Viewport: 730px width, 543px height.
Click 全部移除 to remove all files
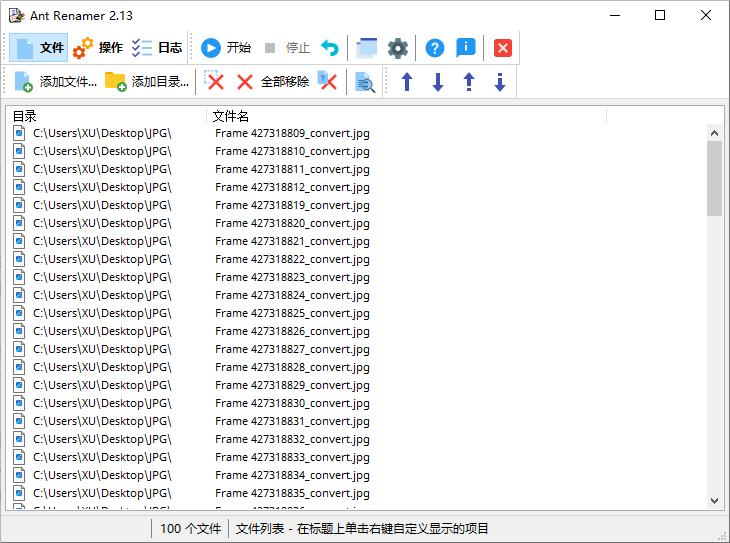tap(273, 82)
